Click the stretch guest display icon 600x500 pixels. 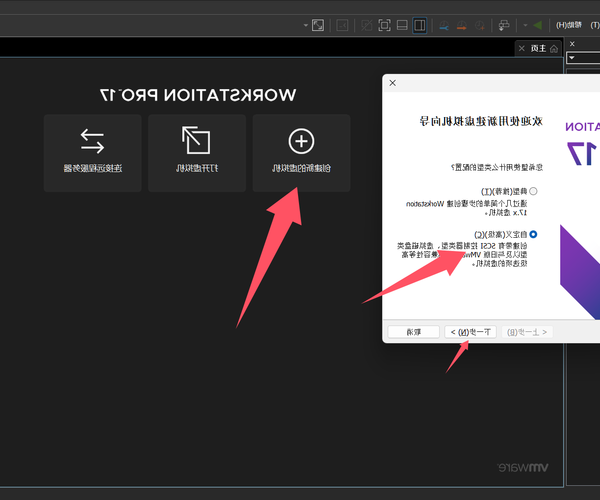(318, 25)
